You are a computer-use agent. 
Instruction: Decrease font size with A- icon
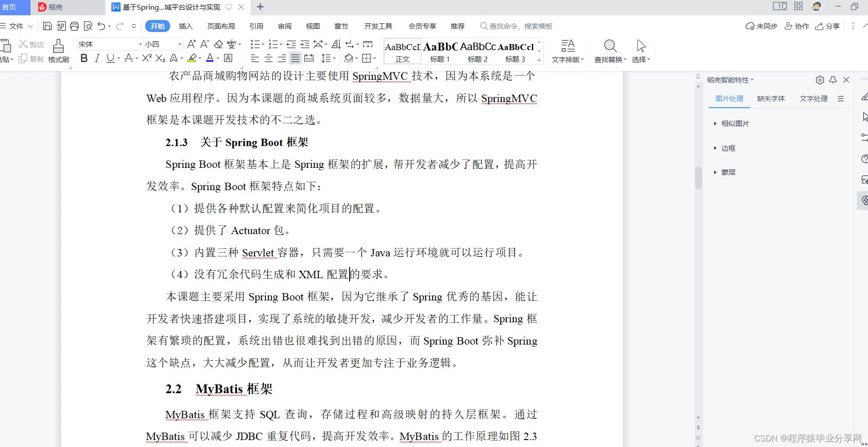205,44
